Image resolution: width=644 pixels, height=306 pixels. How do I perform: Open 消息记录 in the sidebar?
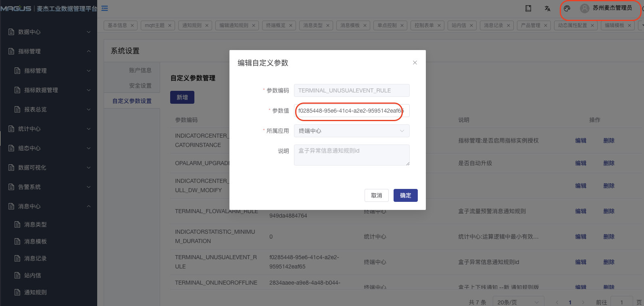35,258
